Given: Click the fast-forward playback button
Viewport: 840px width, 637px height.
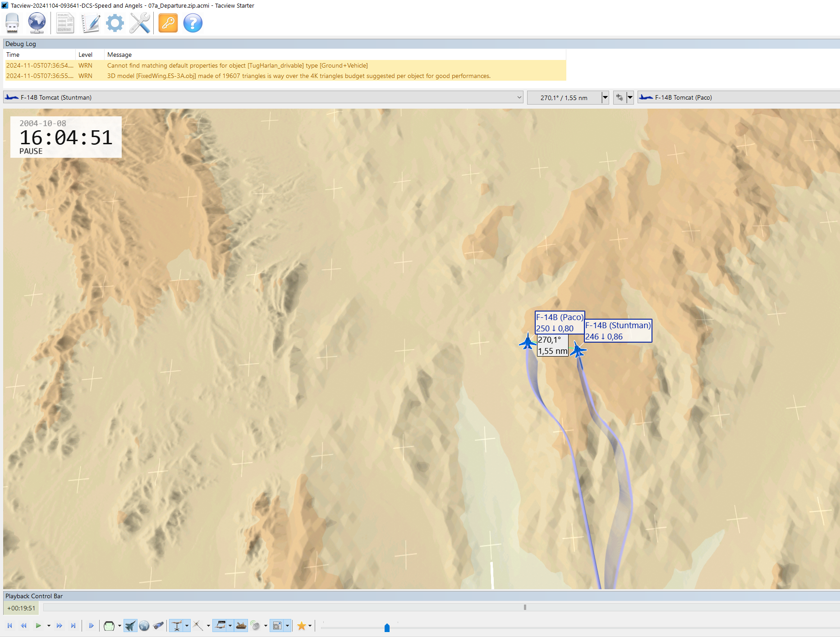Looking at the screenshot, I should tap(60, 626).
